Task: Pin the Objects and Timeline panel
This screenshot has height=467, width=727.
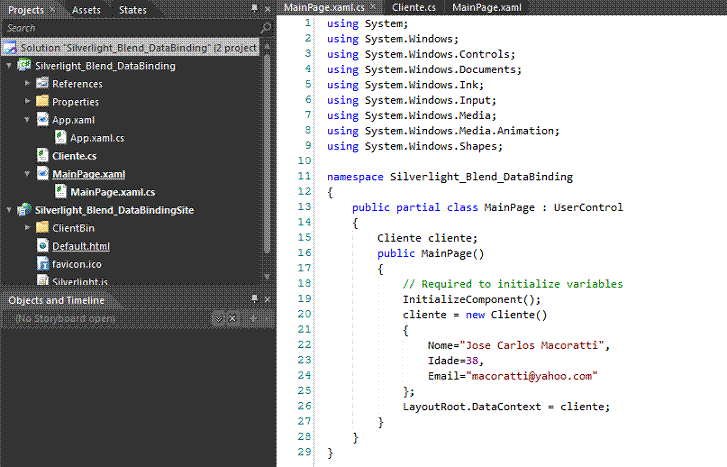Action: pos(254,299)
